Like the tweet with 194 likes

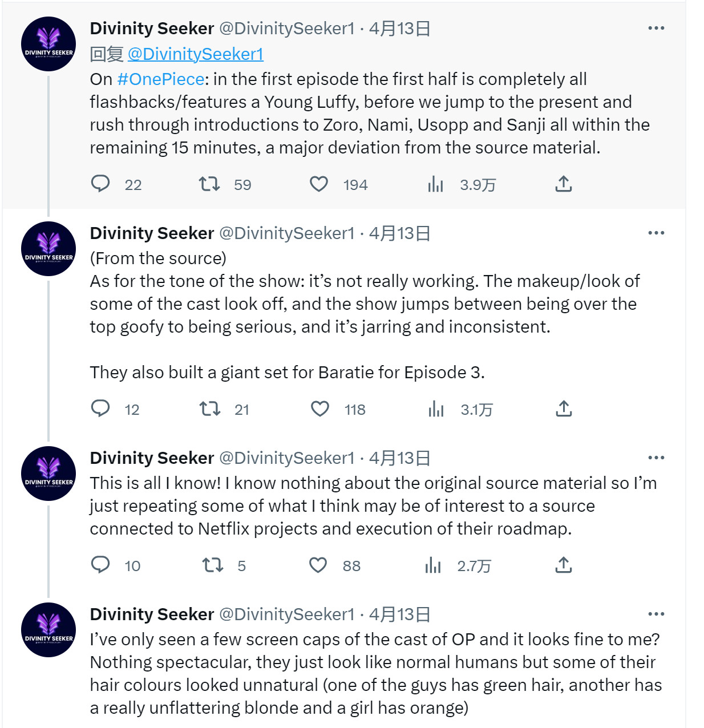(319, 184)
